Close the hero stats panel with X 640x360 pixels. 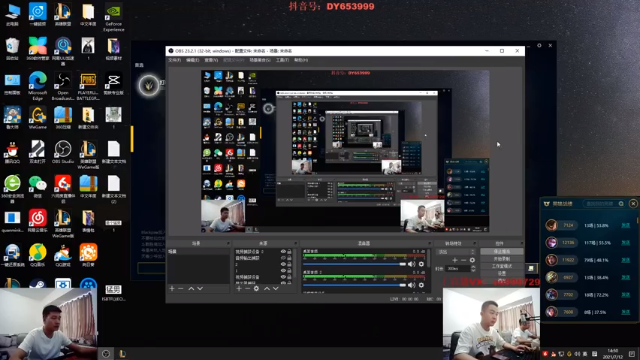click(x=633, y=203)
